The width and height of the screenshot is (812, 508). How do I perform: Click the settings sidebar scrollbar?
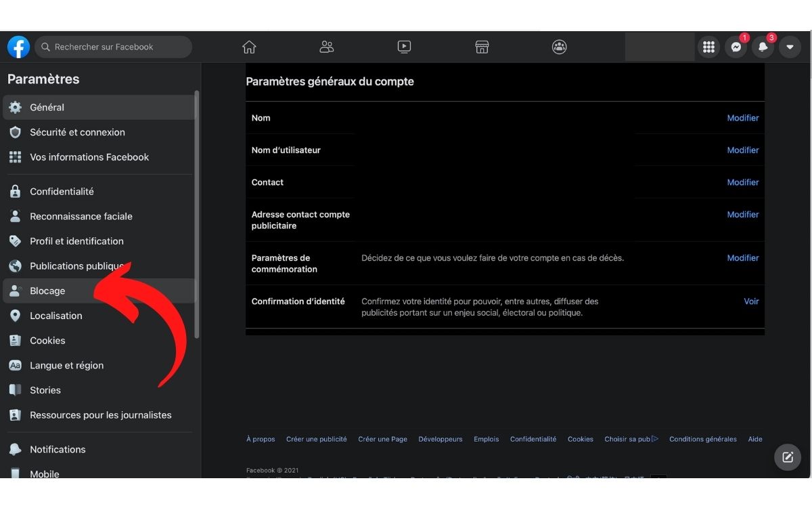197,214
